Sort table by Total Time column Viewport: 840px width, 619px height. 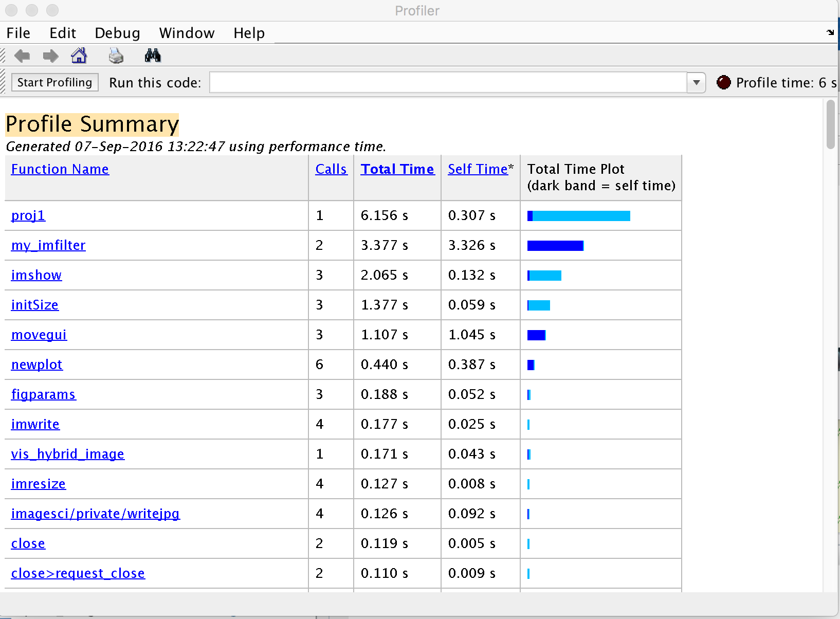(x=397, y=169)
